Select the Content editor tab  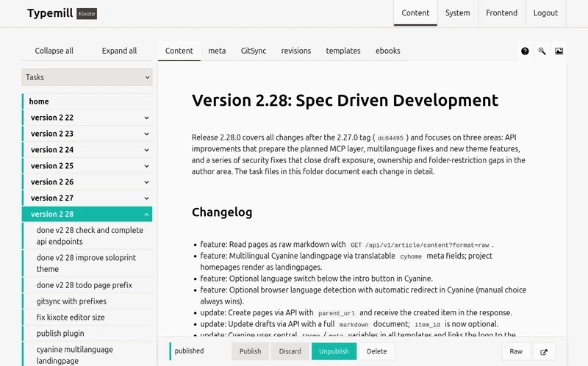click(x=179, y=51)
